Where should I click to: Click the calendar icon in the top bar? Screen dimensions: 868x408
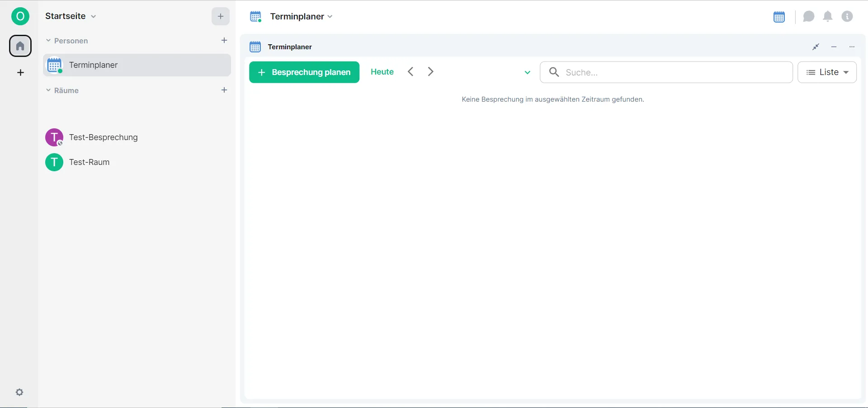[x=779, y=17]
